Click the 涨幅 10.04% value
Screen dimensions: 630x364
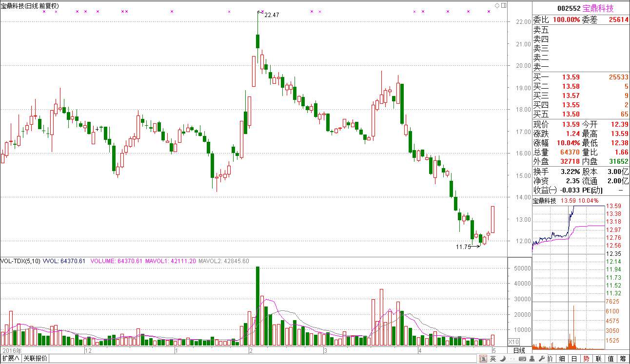click(568, 143)
